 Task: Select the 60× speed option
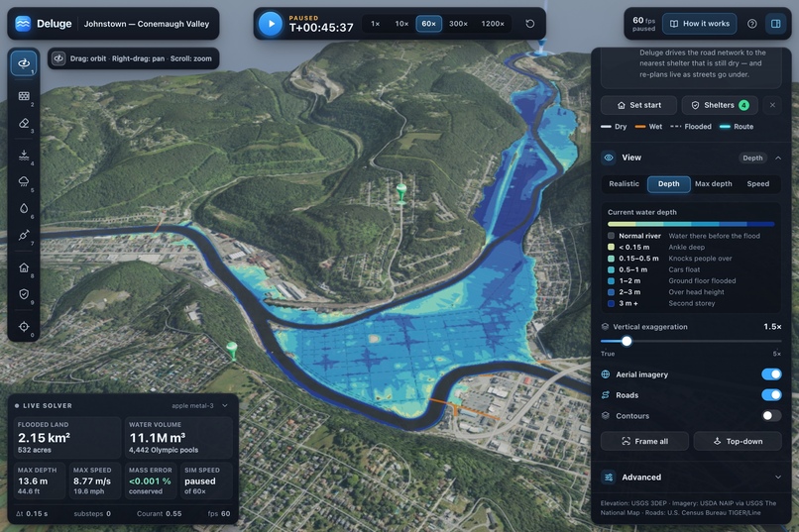point(428,24)
